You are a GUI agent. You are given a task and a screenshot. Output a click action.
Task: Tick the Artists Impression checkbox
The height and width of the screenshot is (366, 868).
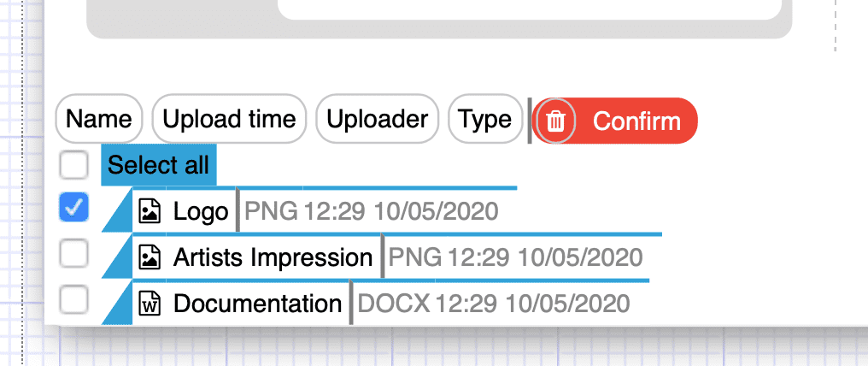(x=73, y=254)
